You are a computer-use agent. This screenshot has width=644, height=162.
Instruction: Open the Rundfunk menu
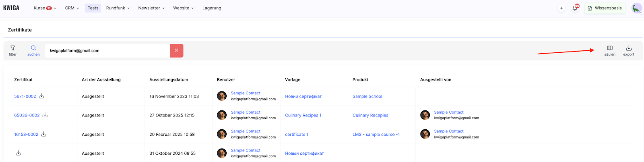click(x=118, y=8)
